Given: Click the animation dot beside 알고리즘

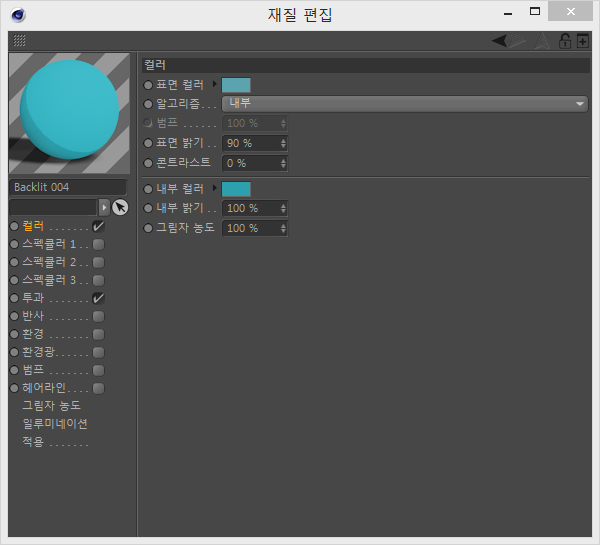Looking at the screenshot, I should tap(148, 104).
